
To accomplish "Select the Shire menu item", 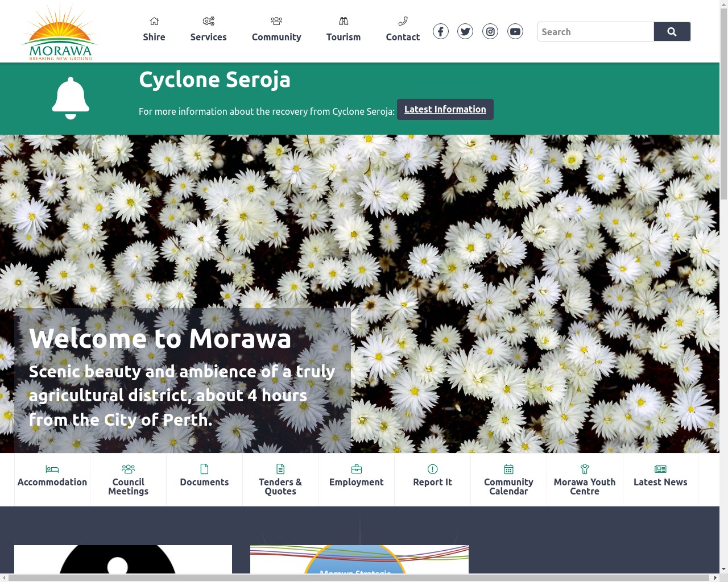I will click(154, 31).
